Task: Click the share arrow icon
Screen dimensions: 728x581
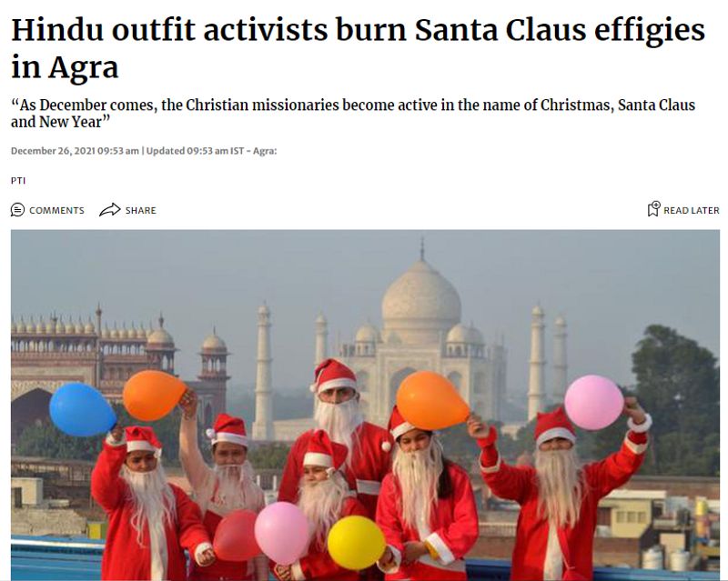Action: coord(109,210)
